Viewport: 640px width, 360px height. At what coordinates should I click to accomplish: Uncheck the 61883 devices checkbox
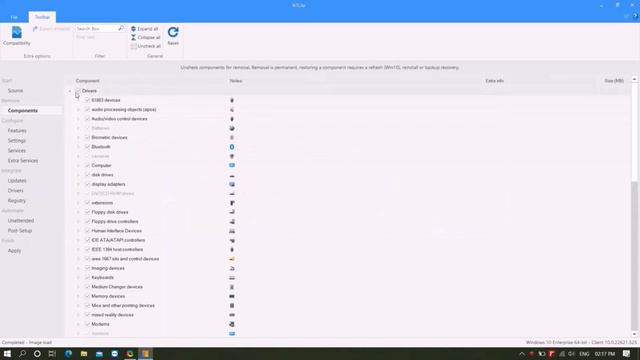click(x=87, y=100)
